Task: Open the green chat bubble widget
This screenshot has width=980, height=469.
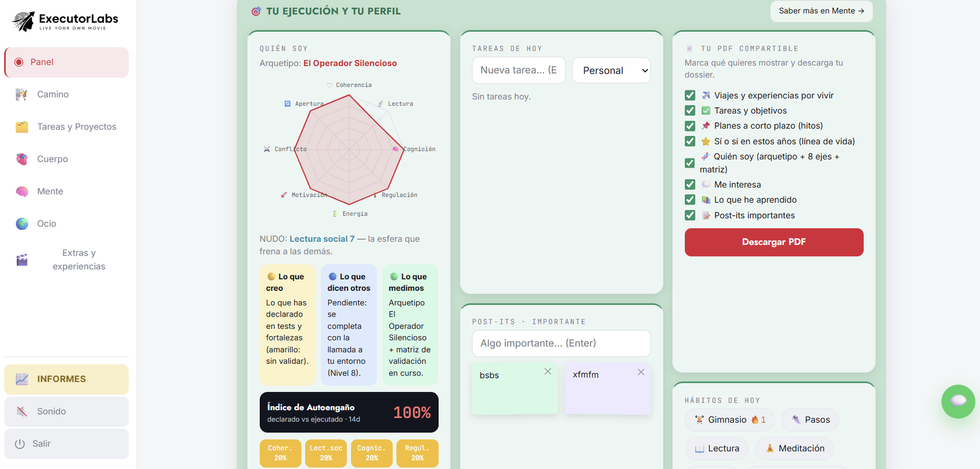Action: point(958,402)
